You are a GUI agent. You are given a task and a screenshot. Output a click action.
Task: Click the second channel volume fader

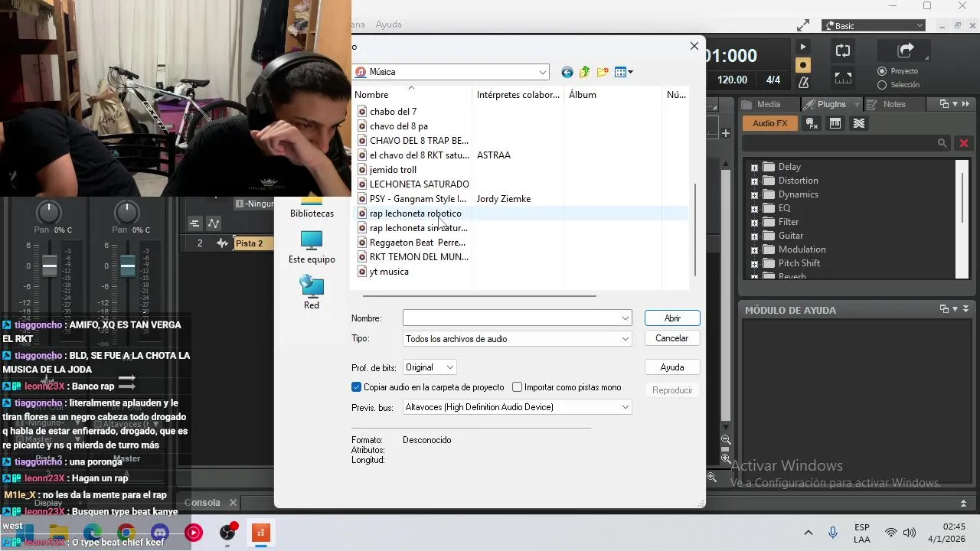click(127, 266)
